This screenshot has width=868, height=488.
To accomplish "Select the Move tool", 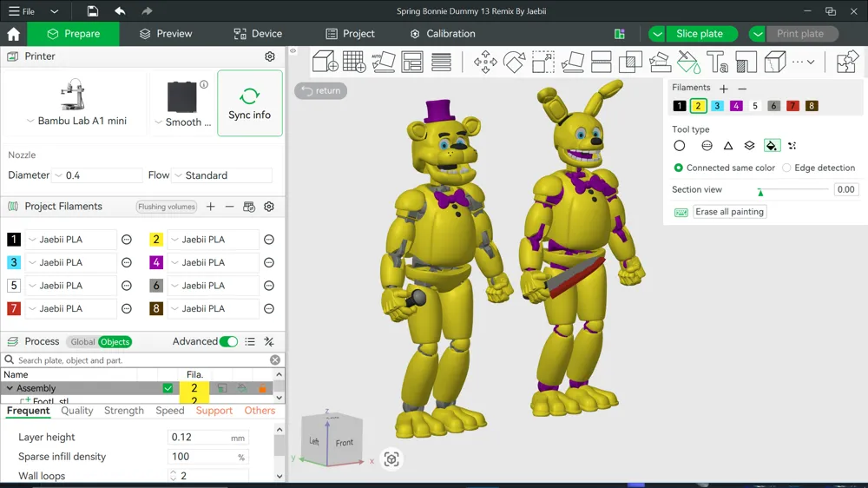I will coord(485,62).
